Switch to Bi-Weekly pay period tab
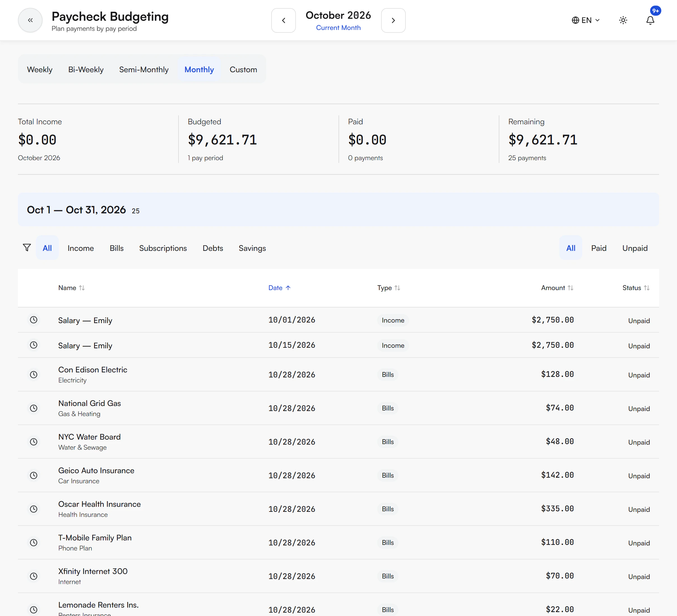 [x=86, y=69]
